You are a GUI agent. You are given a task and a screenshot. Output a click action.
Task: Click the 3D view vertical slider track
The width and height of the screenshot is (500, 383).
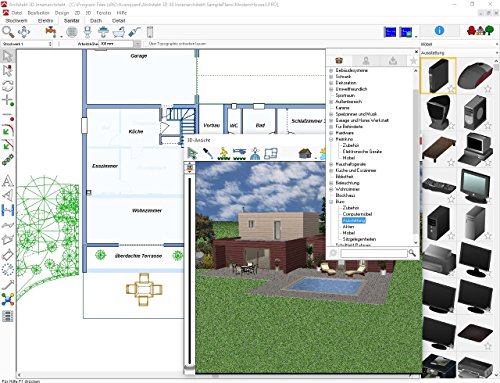[x=190, y=270]
